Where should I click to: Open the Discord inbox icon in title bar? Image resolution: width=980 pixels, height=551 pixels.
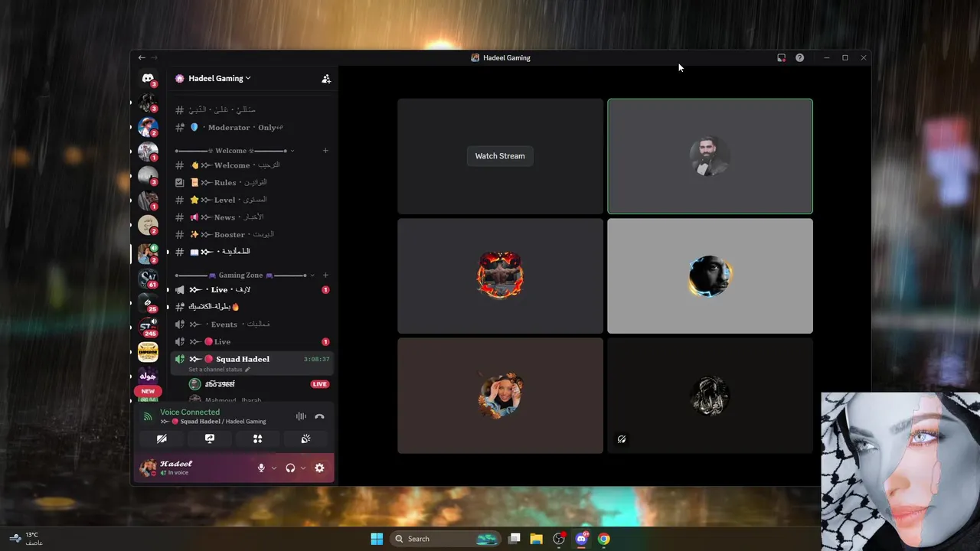pos(781,57)
